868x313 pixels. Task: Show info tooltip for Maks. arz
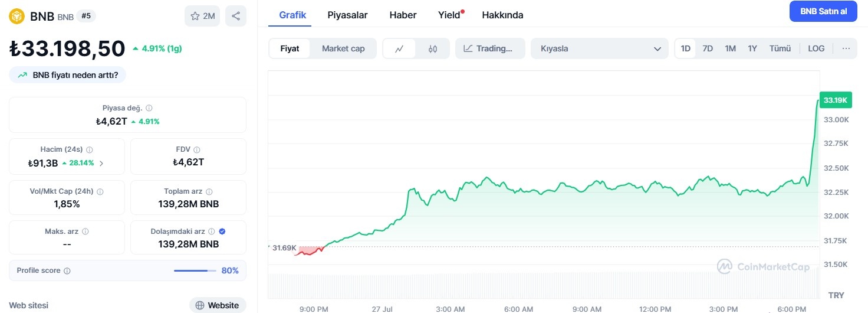coord(86,232)
